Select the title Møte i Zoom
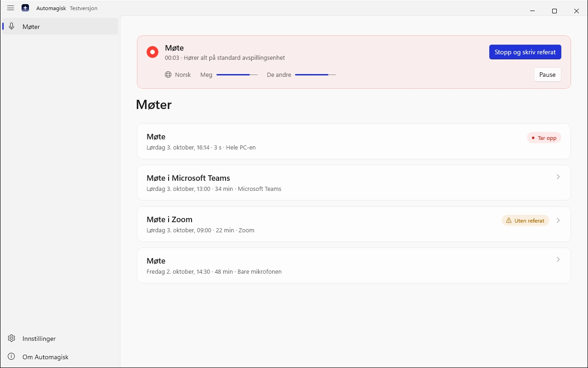 [x=170, y=219]
